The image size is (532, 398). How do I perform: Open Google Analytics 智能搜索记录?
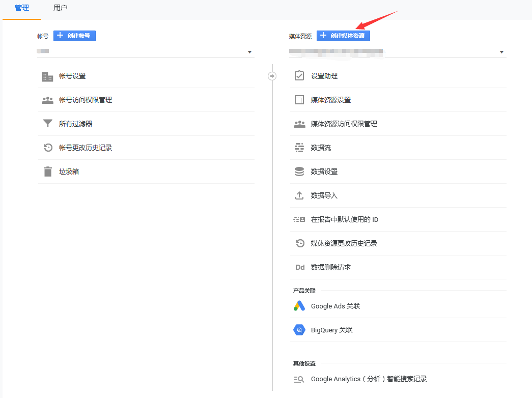pos(369,379)
